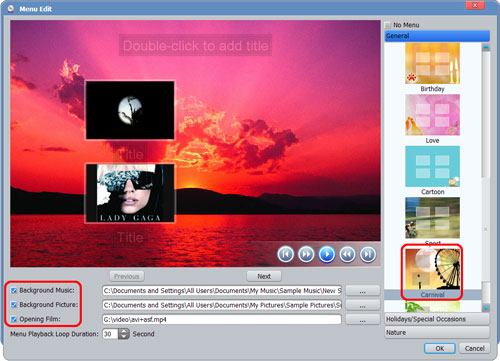Screen dimensions: 500x361
Task: Click the Previous page button
Action: (x=127, y=276)
